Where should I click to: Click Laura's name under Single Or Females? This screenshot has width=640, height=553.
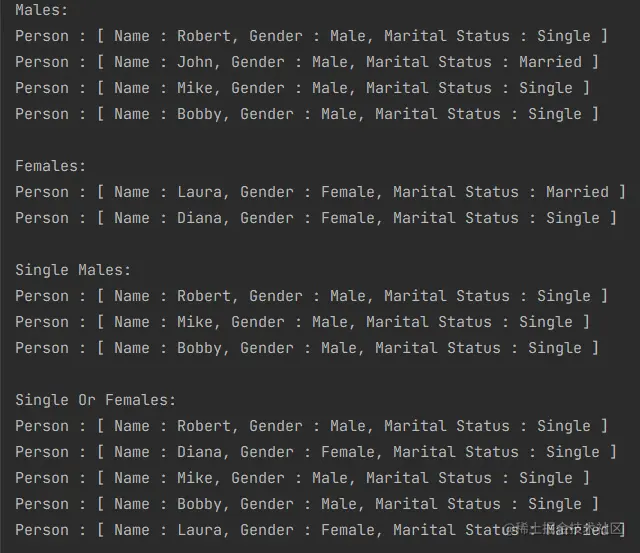pyautogui.click(x=199, y=530)
